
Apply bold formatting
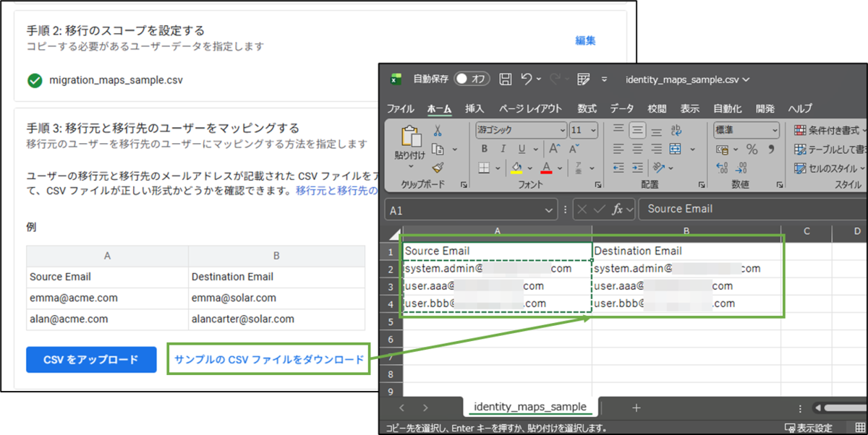(x=484, y=149)
